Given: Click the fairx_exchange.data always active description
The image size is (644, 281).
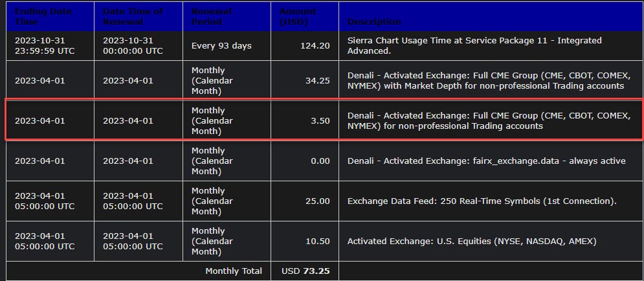Looking at the screenshot, I should 486,161.
